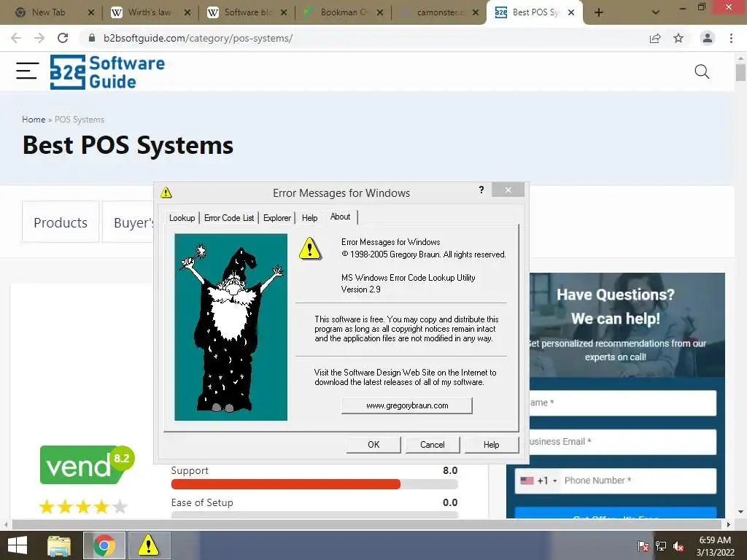This screenshot has height=560, width=747.
Task: Click OK in Error Messages dialog
Action: (373, 444)
